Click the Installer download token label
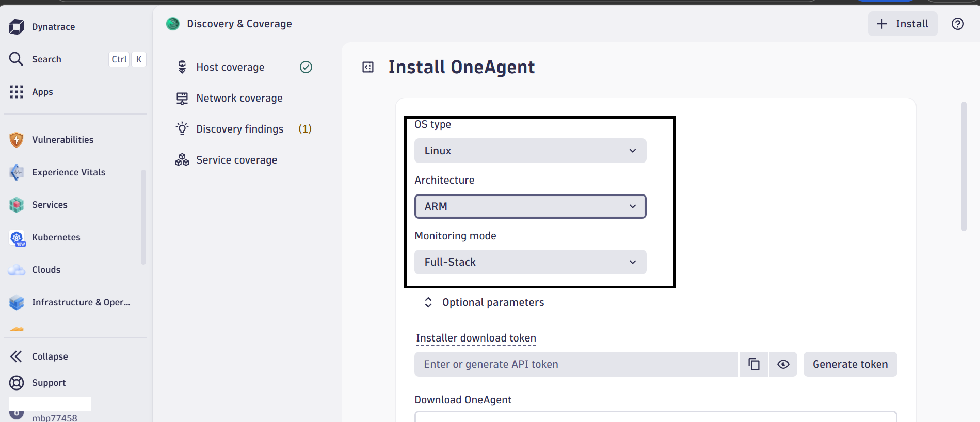Image resolution: width=980 pixels, height=422 pixels. (x=476, y=338)
